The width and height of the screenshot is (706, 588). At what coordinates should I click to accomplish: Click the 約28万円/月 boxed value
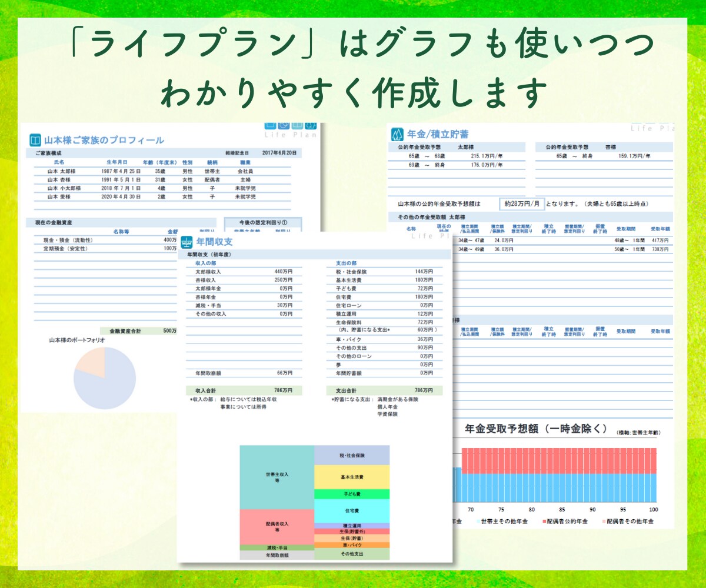tap(522, 204)
